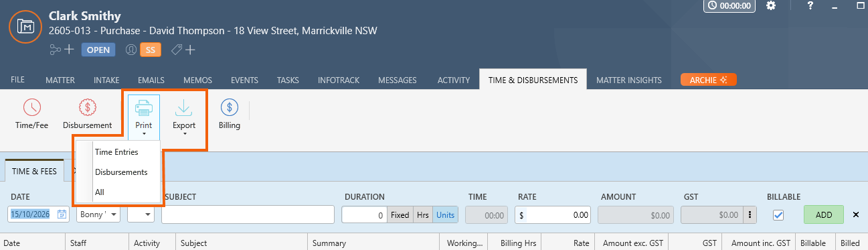Screen dimensions: 868x250
Task: Click the Subject input field
Action: [248, 214]
